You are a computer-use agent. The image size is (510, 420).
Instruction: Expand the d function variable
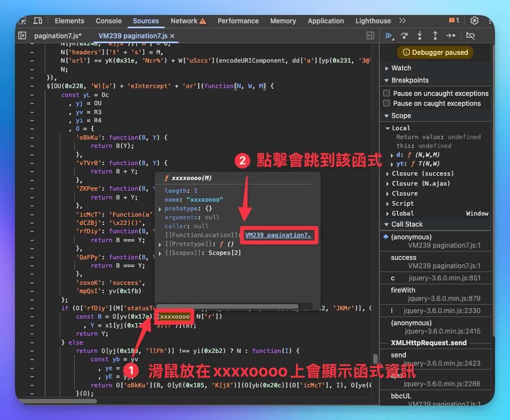[392, 155]
